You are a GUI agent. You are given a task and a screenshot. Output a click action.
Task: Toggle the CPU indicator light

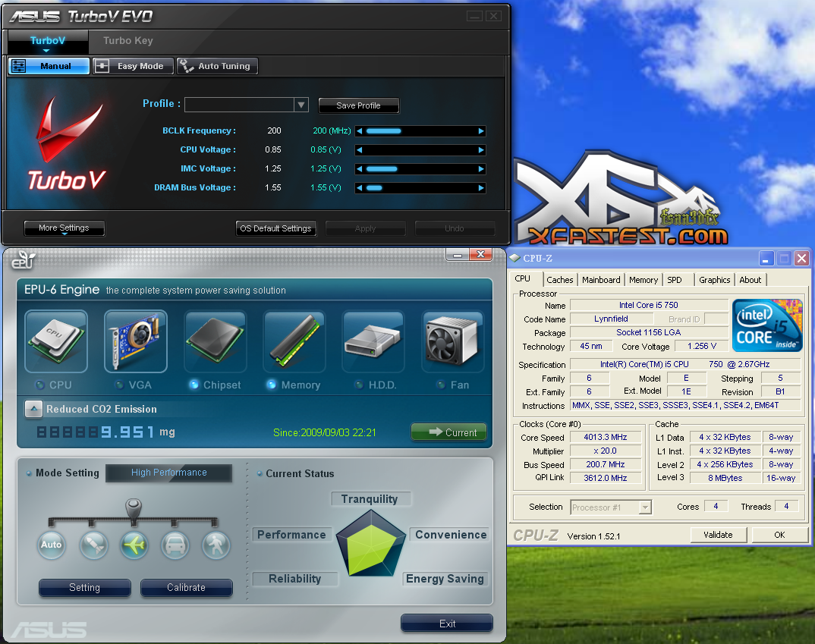click(x=39, y=385)
